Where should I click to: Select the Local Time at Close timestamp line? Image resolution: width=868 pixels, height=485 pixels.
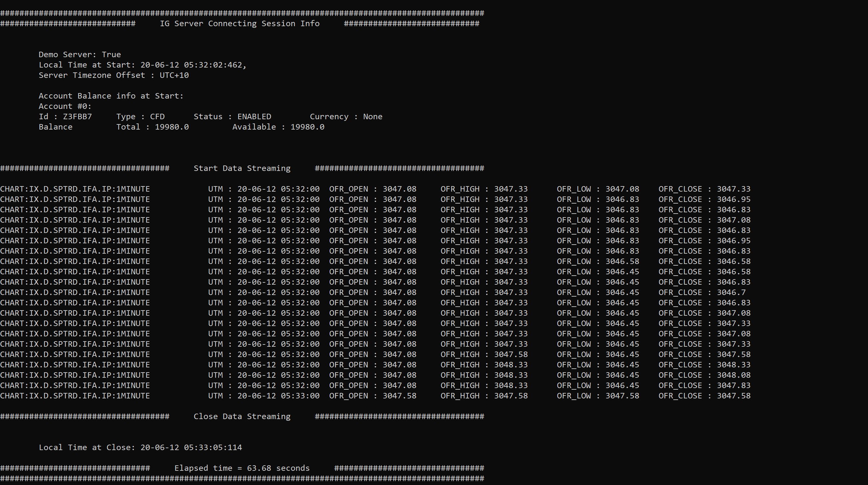point(140,448)
